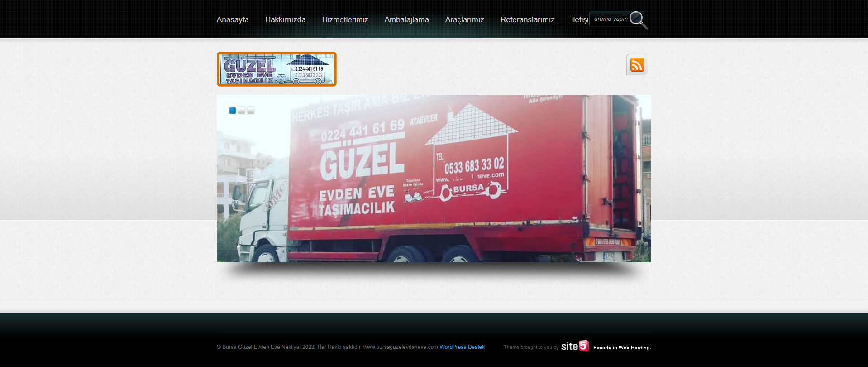Open the orange RSS feed icon
Image resolution: width=868 pixels, height=367 pixels.
pyautogui.click(x=637, y=65)
